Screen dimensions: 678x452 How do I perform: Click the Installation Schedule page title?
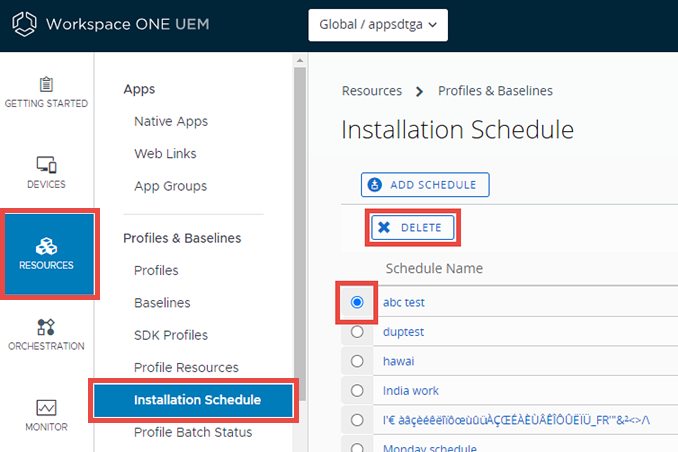457,130
